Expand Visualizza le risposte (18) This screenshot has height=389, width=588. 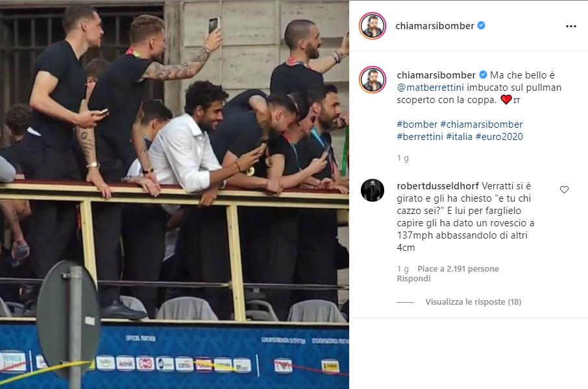coord(473,302)
